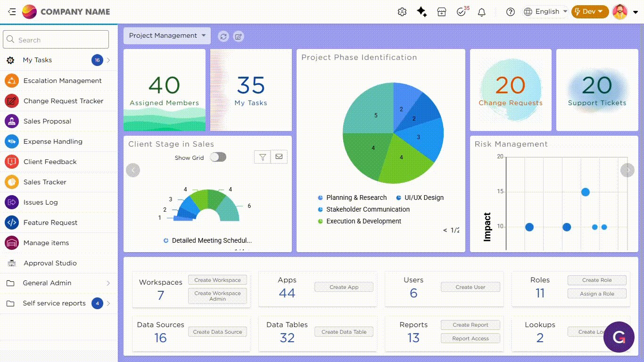Open the notifications bell
The height and width of the screenshot is (362, 644).
(481, 12)
